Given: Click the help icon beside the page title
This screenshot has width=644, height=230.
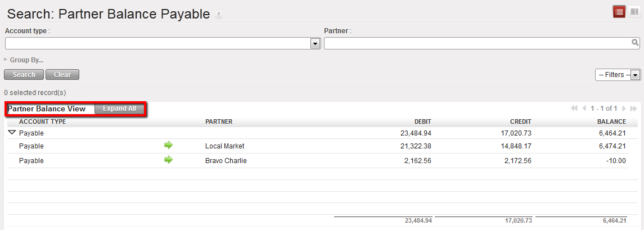Looking at the screenshot, I should 219,15.
